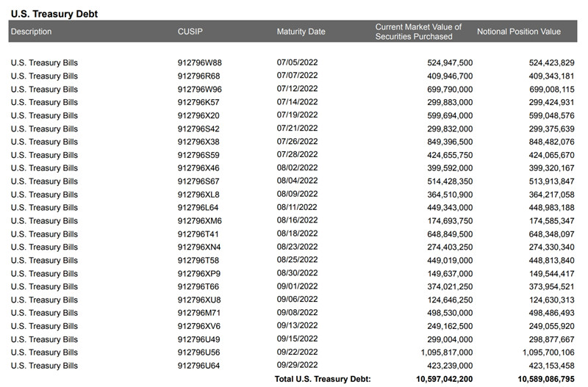Click market value 1,095,817,000

click(447, 352)
